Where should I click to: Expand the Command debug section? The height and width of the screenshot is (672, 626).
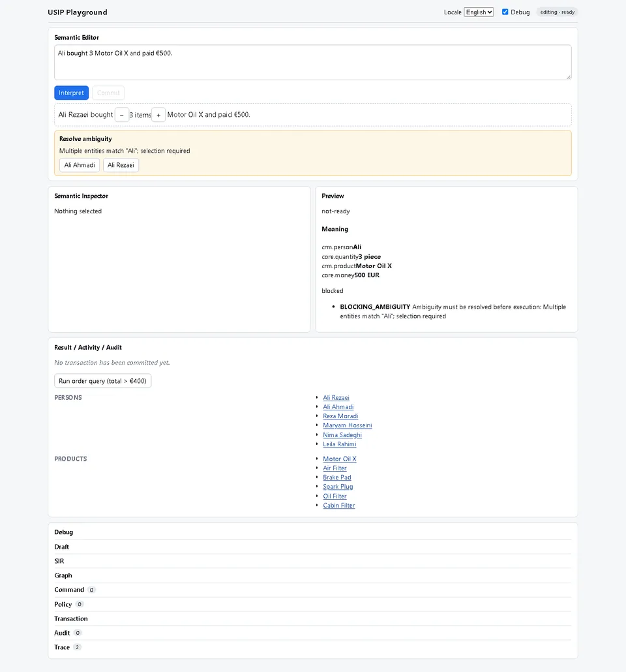(313, 590)
